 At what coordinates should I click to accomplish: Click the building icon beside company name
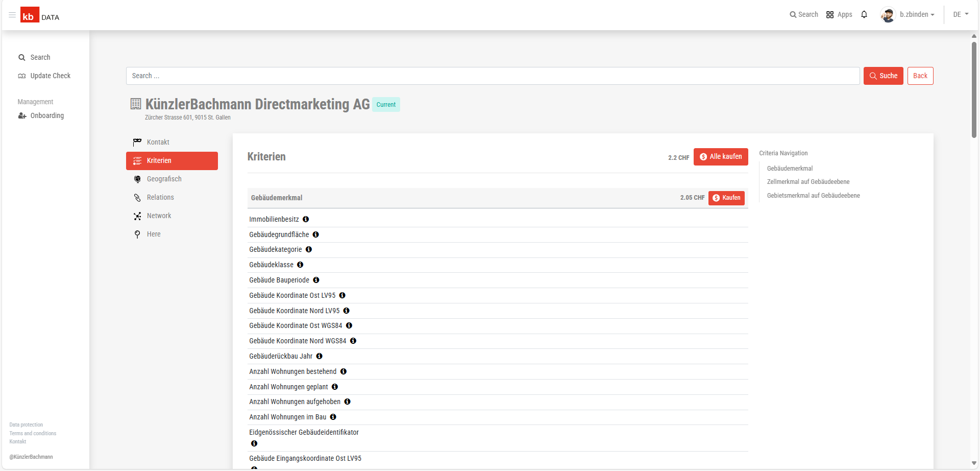(x=135, y=104)
